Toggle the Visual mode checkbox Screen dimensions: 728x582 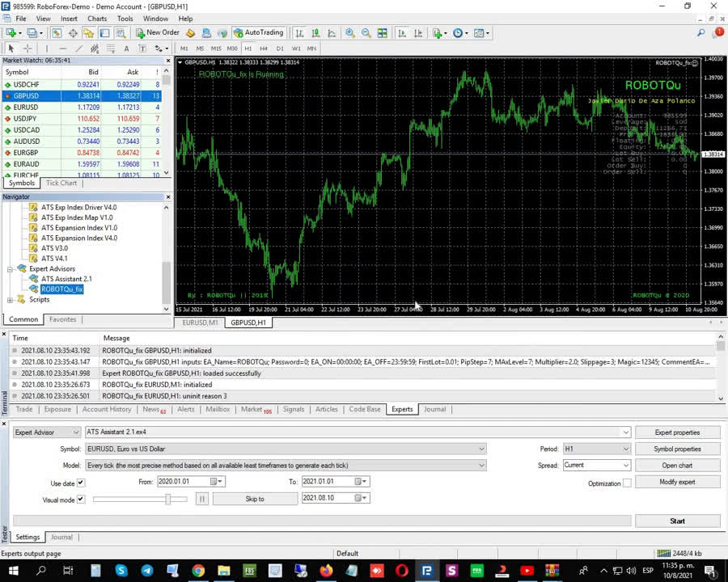(x=81, y=500)
